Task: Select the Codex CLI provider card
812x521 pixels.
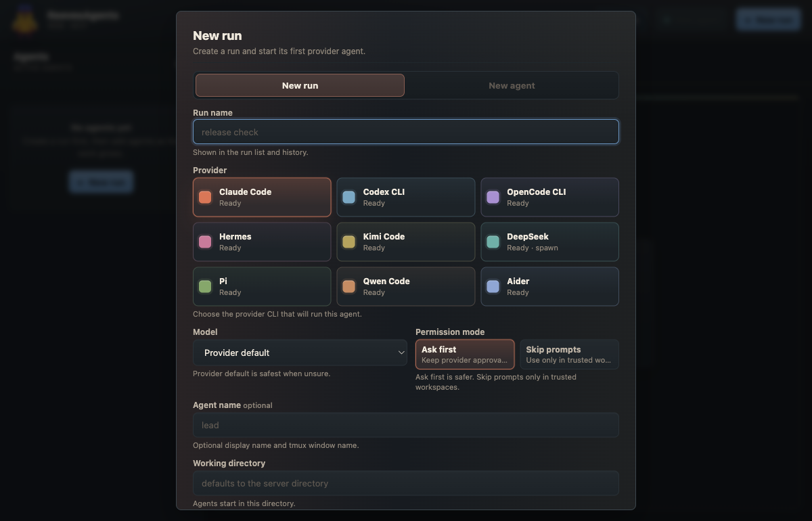Action: click(406, 197)
